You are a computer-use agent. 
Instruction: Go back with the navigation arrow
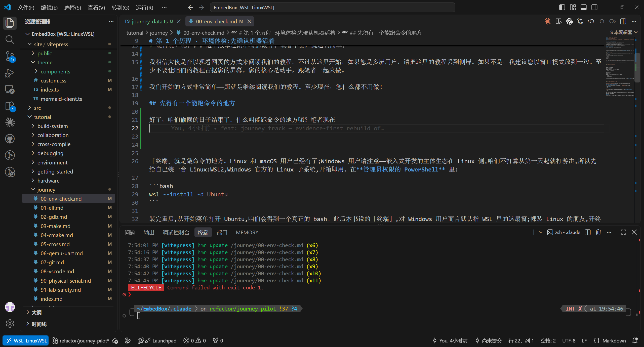190,8
